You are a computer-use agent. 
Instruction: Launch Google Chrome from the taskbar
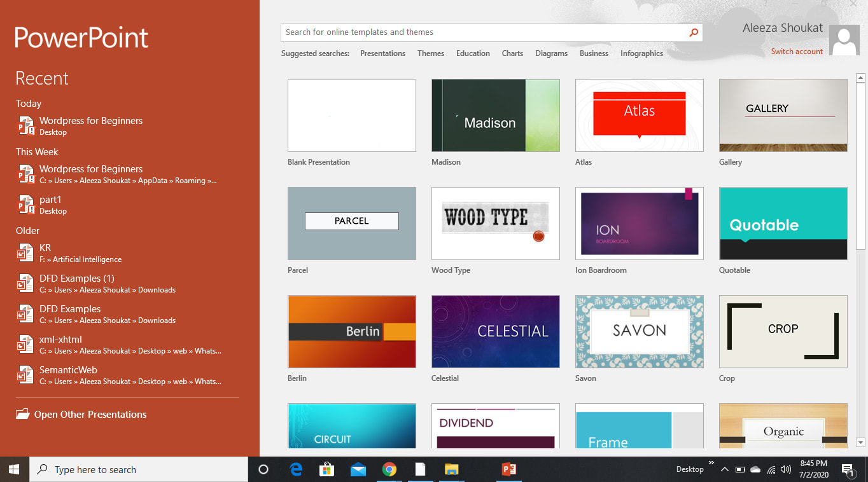(x=389, y=469)
